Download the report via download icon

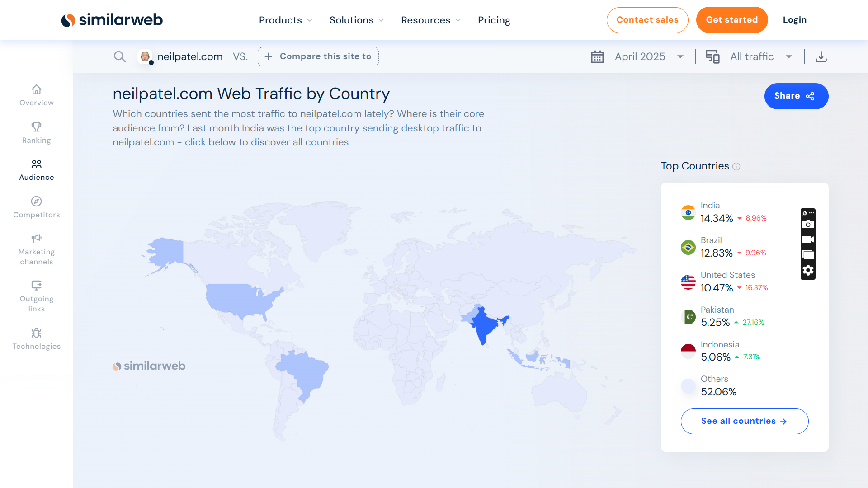point(821,56)
